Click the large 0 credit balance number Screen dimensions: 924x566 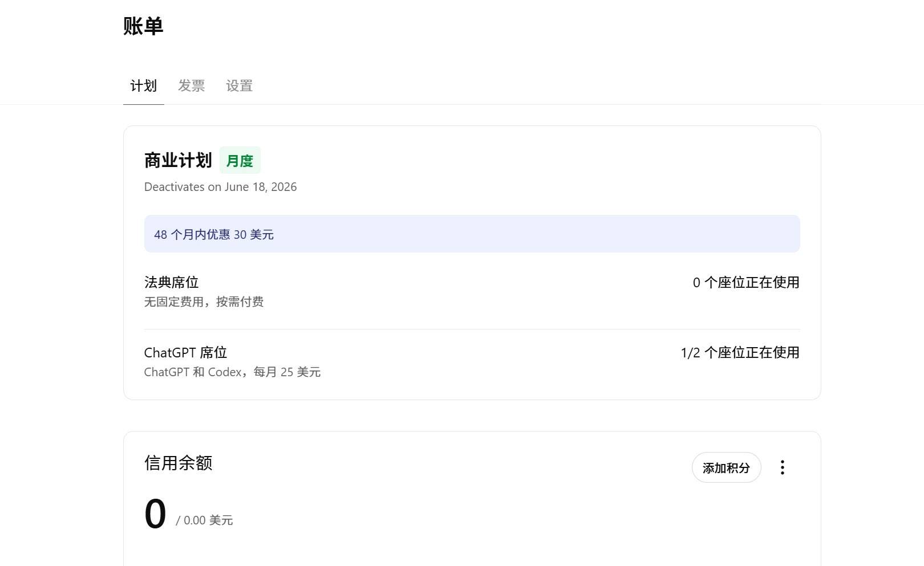(155, 514)
